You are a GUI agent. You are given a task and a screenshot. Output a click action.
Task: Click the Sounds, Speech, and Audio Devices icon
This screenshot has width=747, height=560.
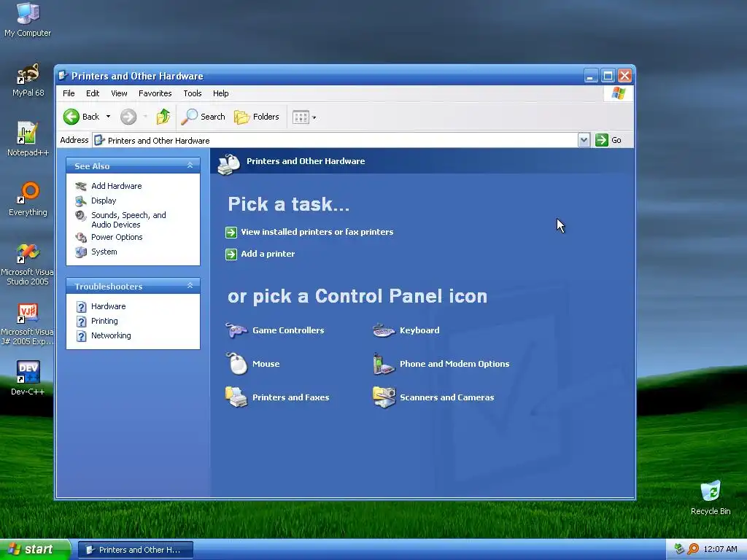81,216
